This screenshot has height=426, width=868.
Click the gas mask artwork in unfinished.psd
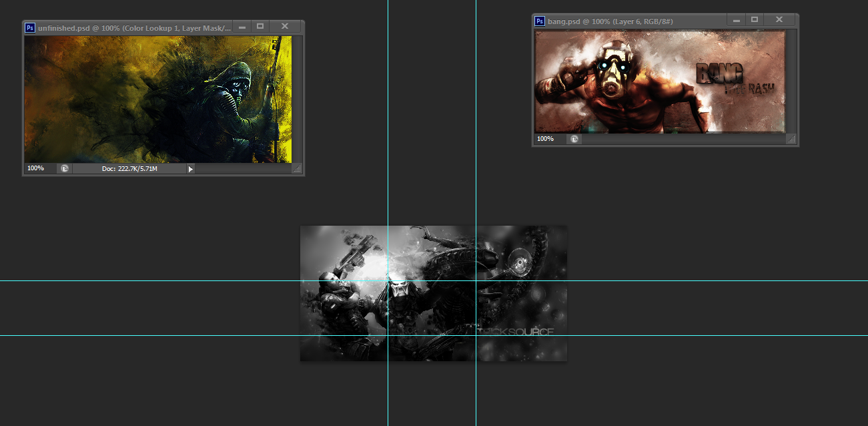(x=158, y=99)
